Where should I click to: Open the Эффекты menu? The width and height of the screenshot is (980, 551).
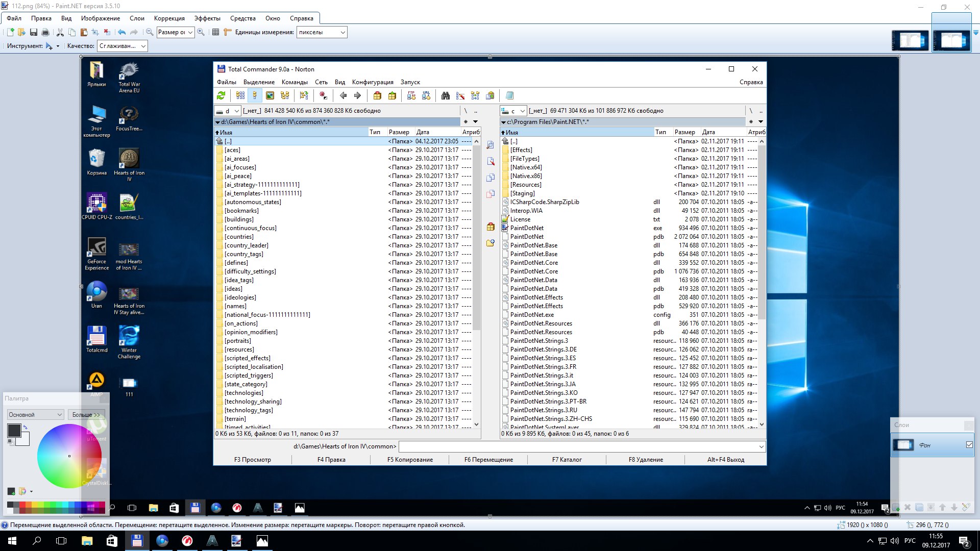(x=207, y=18)
